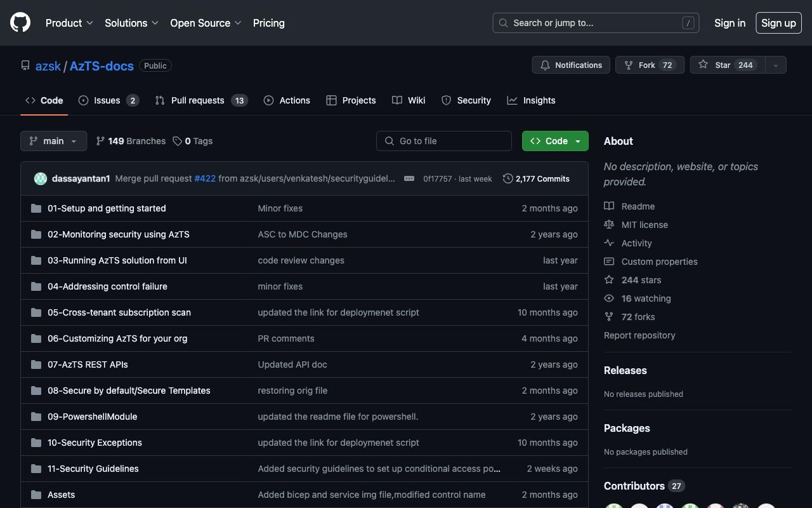Open the Issues tab
812x508 pixels.
[108, 100]
